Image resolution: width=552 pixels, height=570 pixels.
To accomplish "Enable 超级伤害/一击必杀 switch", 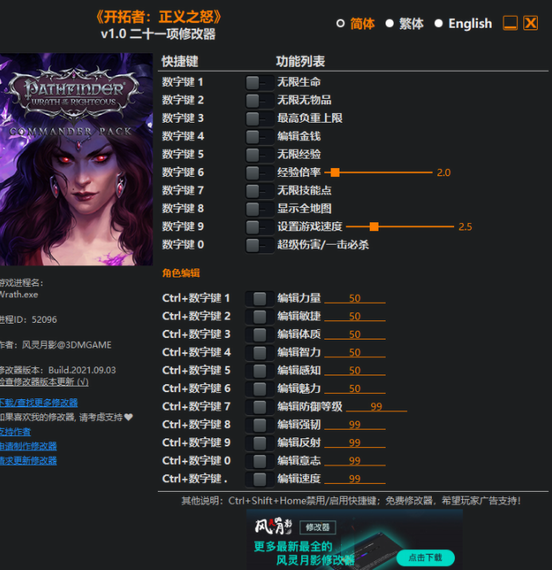I will 260,245.
